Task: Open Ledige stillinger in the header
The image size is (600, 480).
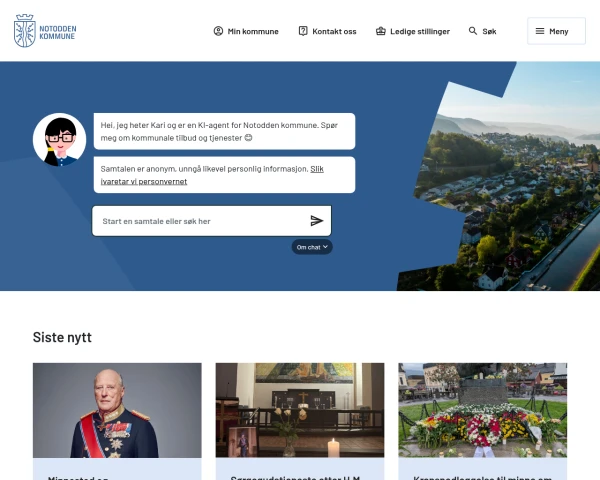Action: click(x=413, y=31)
